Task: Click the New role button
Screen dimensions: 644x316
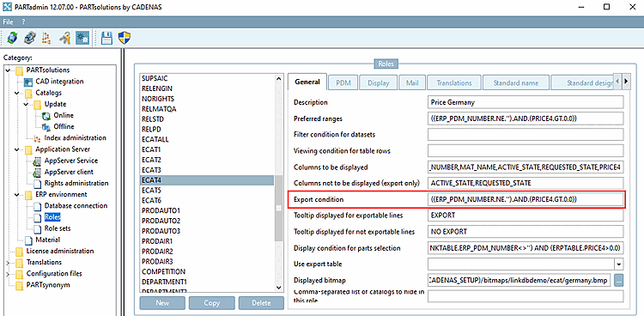Action: coord(162,303)
